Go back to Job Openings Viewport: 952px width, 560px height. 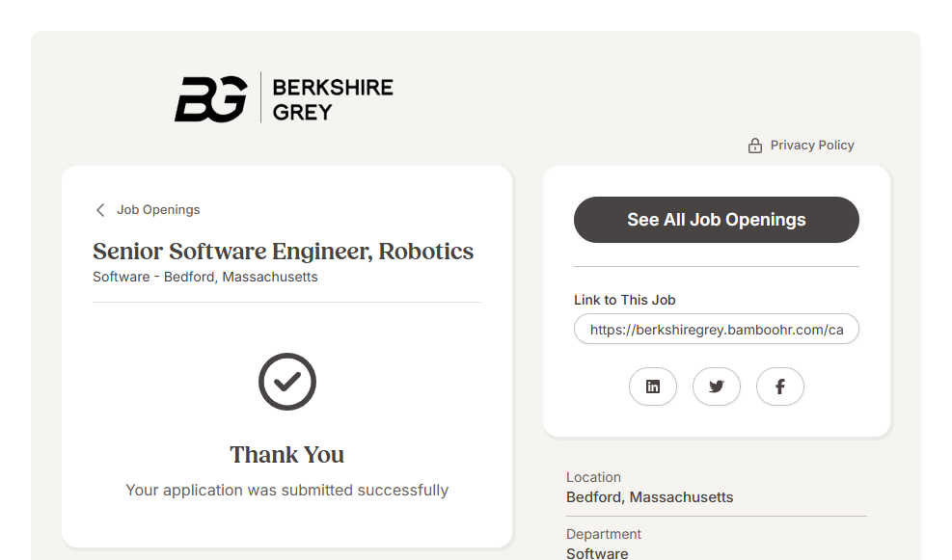click(x=158, y=210)
